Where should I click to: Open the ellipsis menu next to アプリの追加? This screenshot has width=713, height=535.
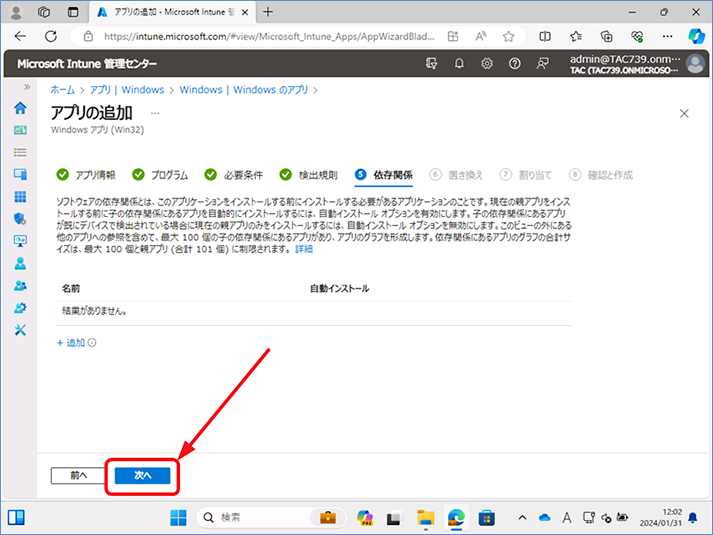click(155, 113)
